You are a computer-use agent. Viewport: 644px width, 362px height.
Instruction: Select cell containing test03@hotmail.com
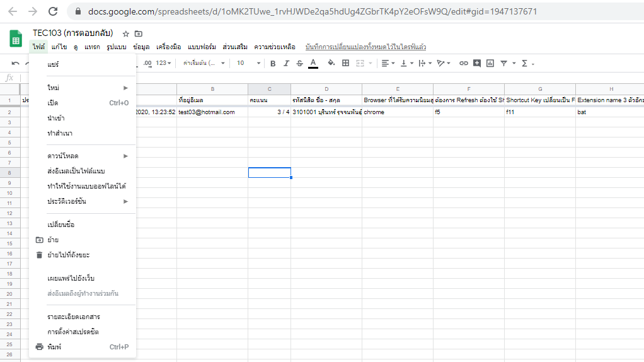pos(212,112)
